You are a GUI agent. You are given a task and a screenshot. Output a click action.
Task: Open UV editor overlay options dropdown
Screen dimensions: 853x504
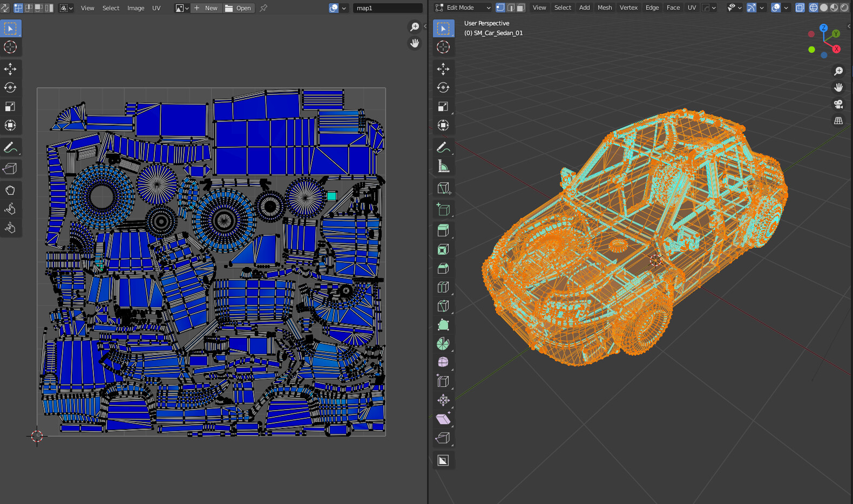tap(344, 8)
